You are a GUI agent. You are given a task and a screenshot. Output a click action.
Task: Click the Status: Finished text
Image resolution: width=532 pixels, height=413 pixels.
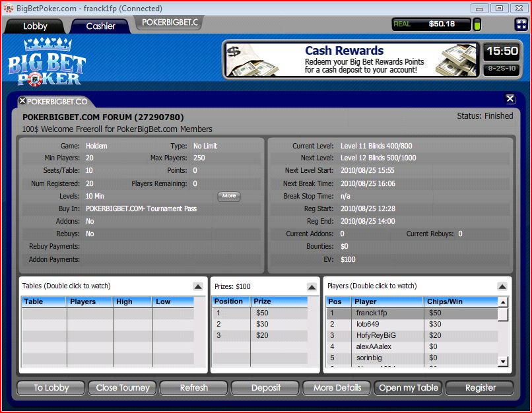pos(485,116)
